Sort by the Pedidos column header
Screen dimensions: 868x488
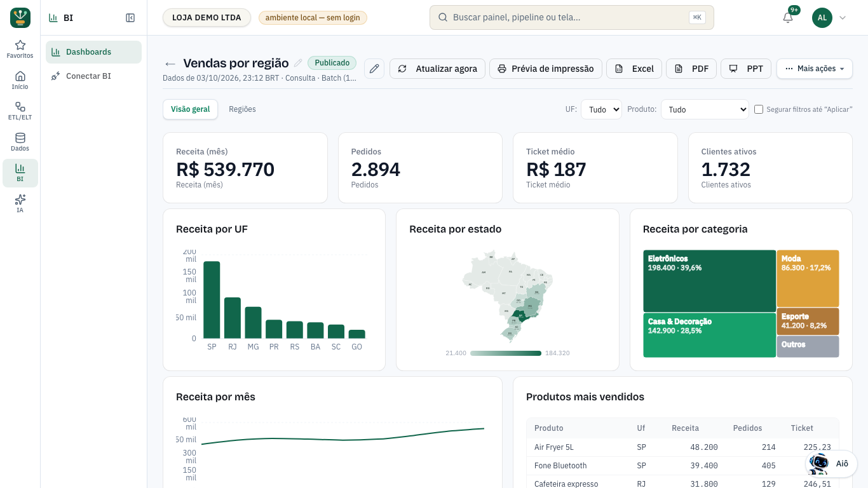(747, 428)
